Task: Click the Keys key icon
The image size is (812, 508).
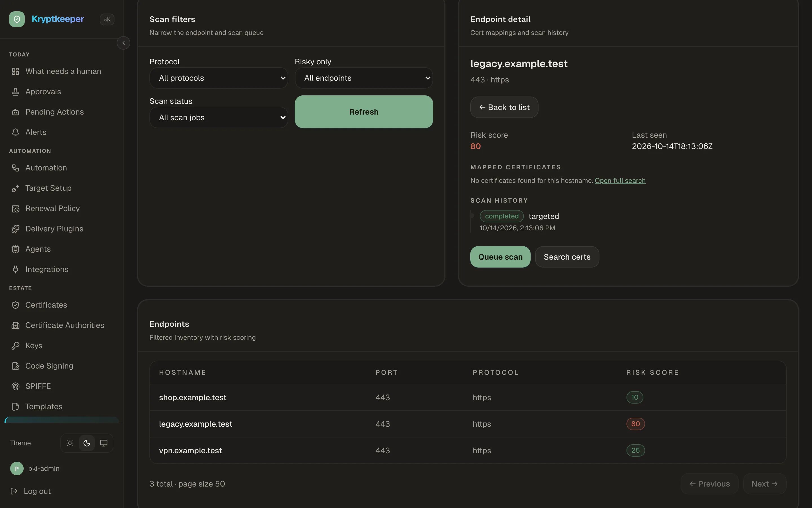Action: (16, 346)
